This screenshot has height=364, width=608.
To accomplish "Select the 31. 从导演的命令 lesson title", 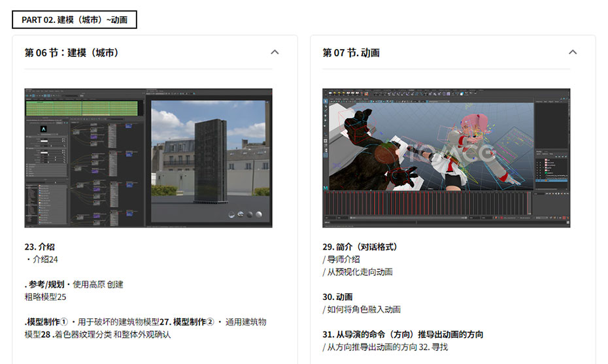I will [403, 334].
